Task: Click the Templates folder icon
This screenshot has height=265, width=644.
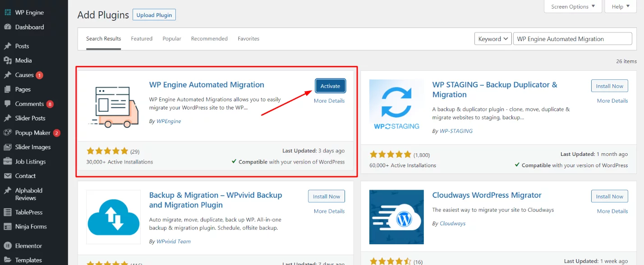Action: [x=7, y=260]
